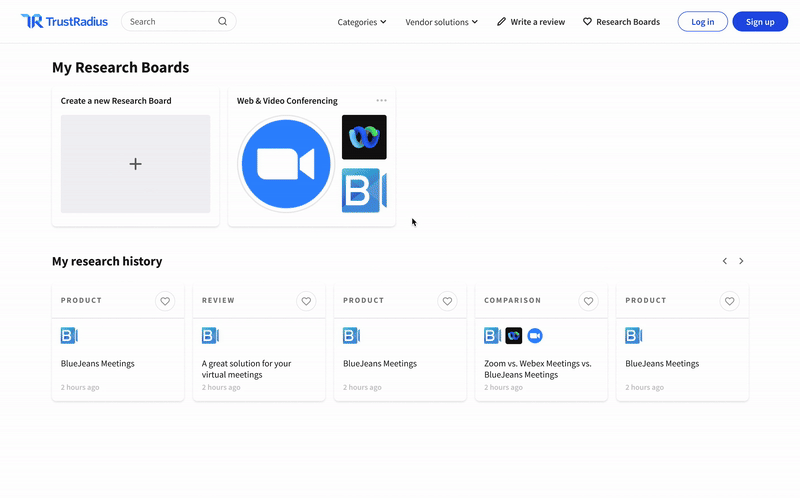
Task: Show next research history items
Action: tap(741, 261)
